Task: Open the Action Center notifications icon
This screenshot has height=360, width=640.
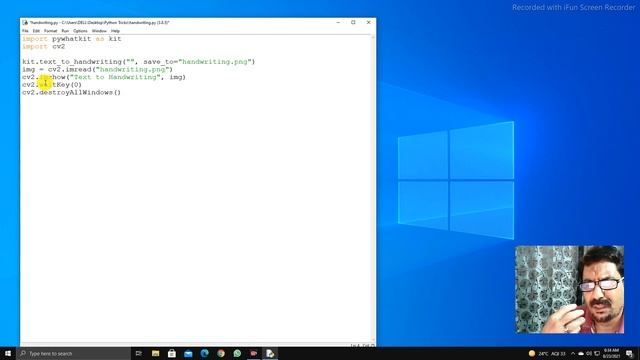Action: (x=629, y=353)
